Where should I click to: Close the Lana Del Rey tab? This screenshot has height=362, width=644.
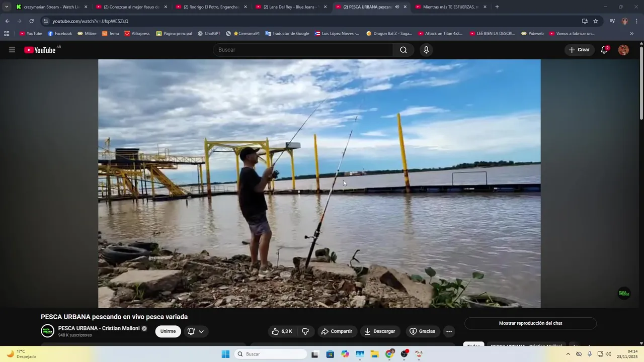click(x=325, y=7)
